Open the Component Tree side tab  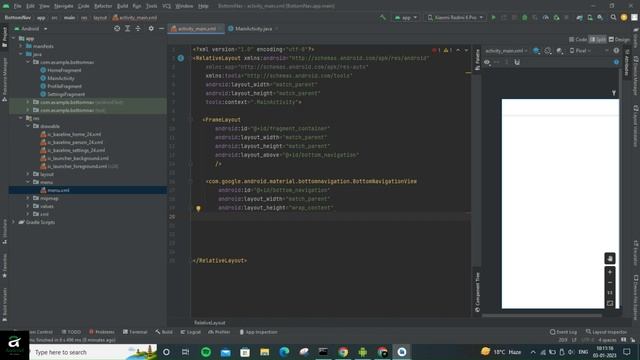pyautogui.click(x=477, y=292)
